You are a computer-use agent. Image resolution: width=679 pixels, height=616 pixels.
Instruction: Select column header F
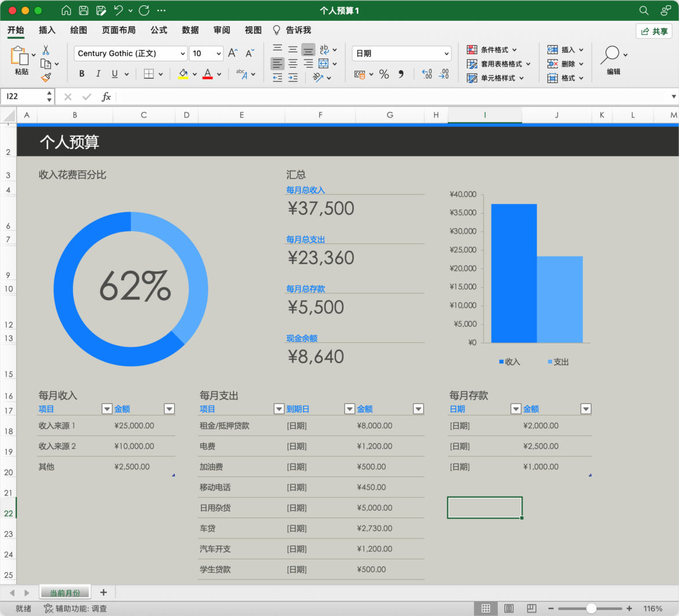(320, 115)
